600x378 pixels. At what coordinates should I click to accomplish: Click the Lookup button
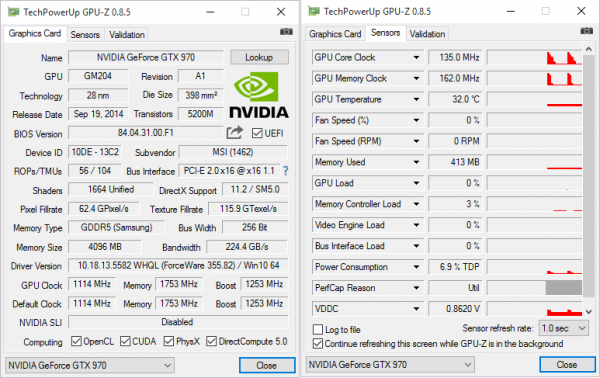pos(259,57)
